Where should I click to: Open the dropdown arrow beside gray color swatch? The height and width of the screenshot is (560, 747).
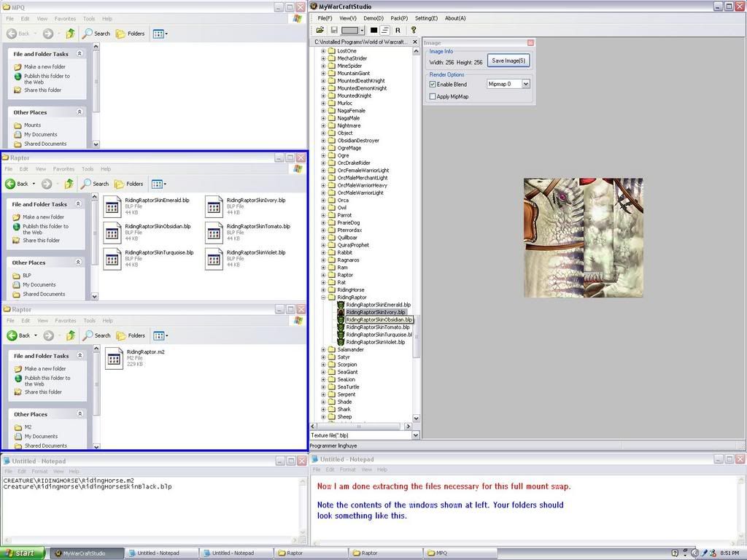362,31
